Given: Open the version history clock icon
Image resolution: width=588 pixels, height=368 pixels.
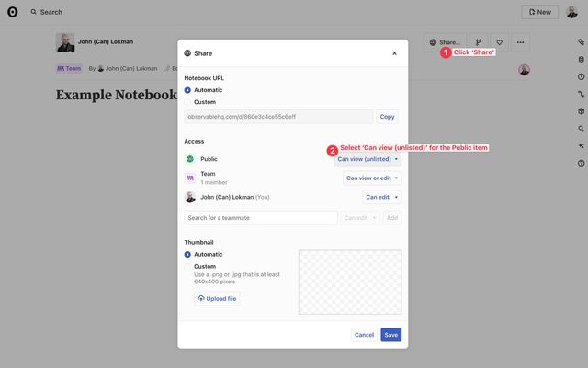Looking at the screenshot, I should 581,76.
